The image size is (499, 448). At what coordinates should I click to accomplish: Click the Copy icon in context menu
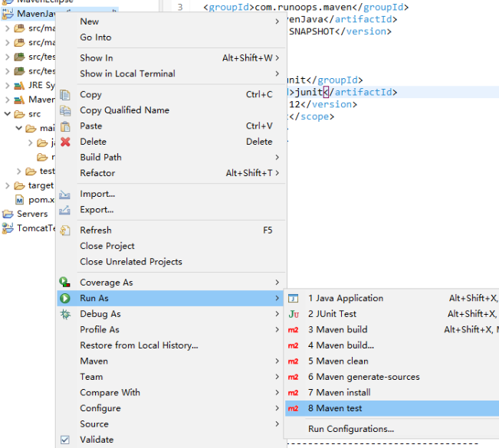pos(65,95)
